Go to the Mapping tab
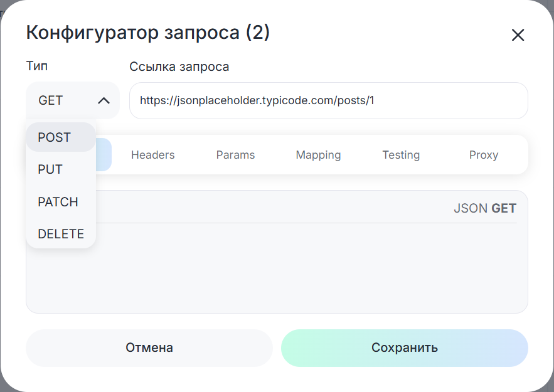The height and width of the screenshot is (392, 554). point(318,155)
